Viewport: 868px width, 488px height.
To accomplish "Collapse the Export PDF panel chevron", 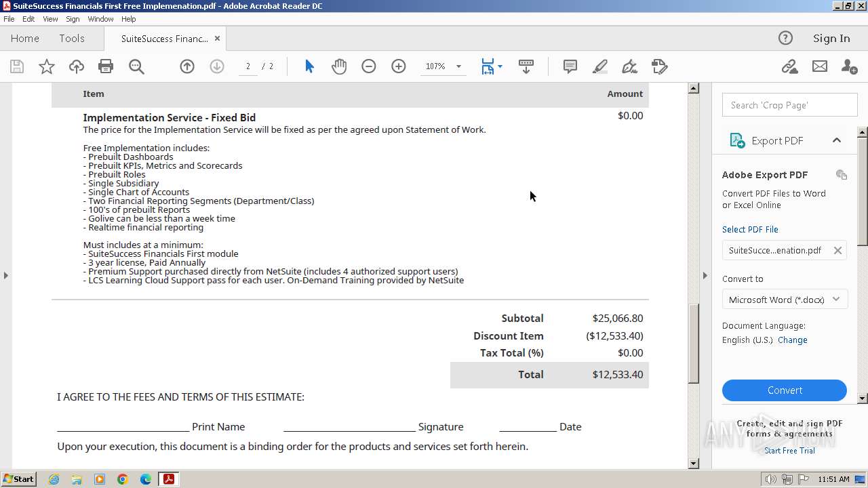I will coord(837,140).
